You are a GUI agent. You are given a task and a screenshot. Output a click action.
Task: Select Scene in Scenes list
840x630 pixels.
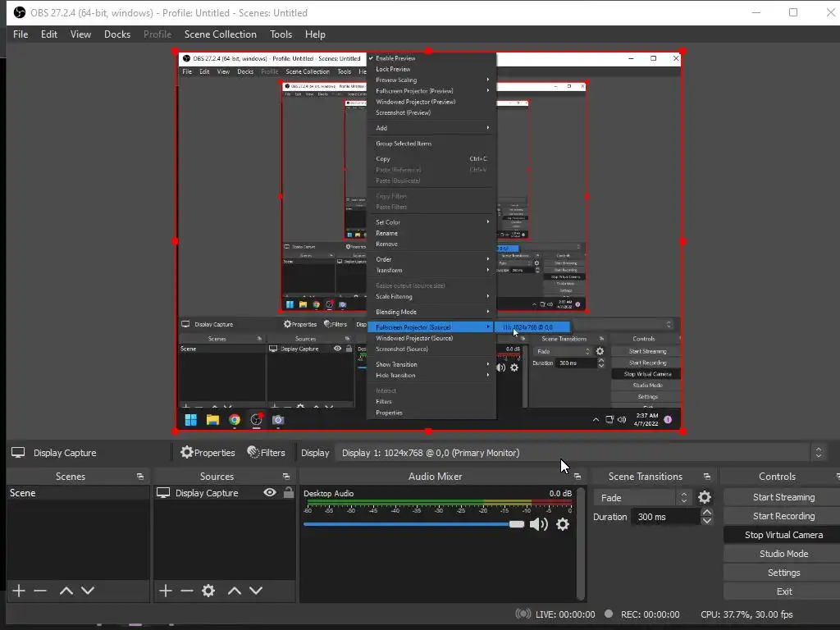pos(78,493)
